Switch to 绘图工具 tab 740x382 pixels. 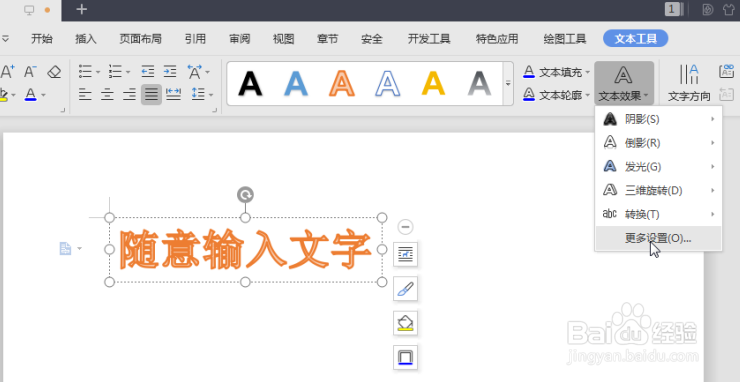point(565,39)
